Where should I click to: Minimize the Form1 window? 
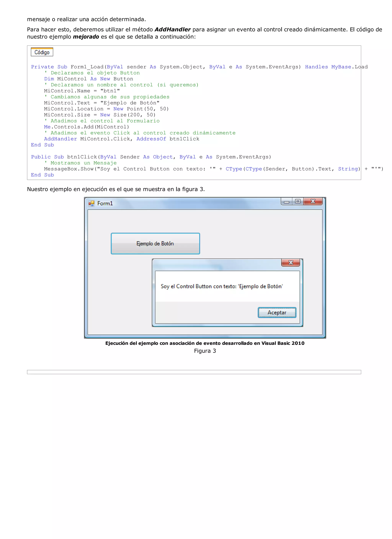coord(287,201)
